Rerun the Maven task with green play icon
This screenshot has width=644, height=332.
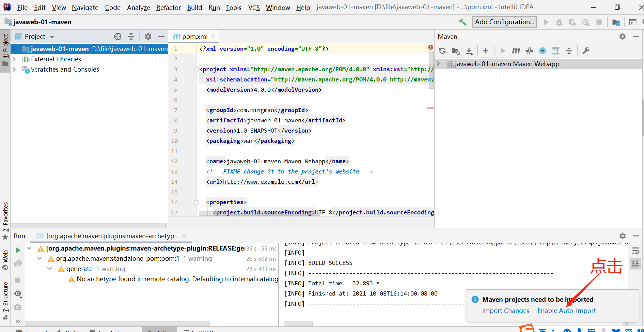18,250
